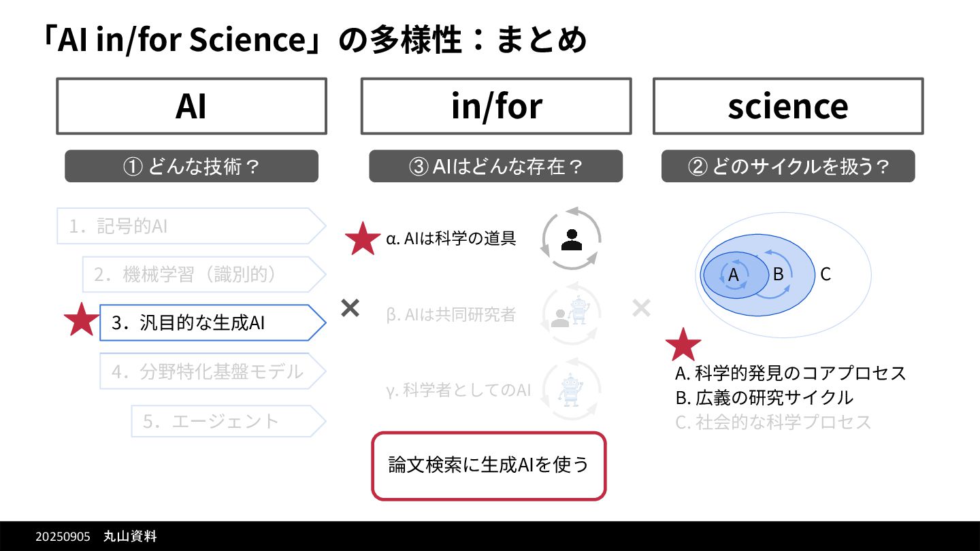Select the 2. 機械学習（識別的） arrow box

(204, 274)
